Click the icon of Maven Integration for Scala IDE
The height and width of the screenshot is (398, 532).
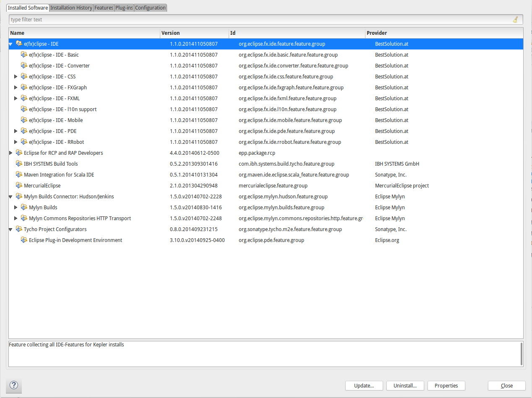[x=19, y=174]
